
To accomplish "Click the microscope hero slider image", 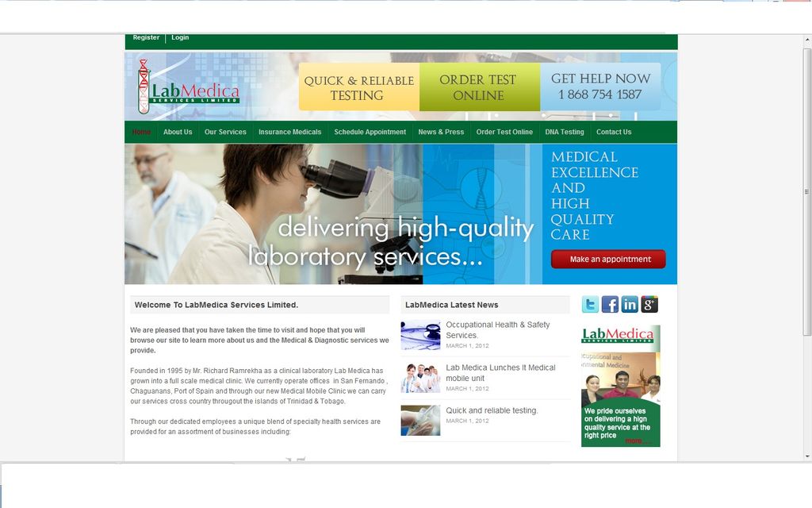I will click(x=334, y=214).
